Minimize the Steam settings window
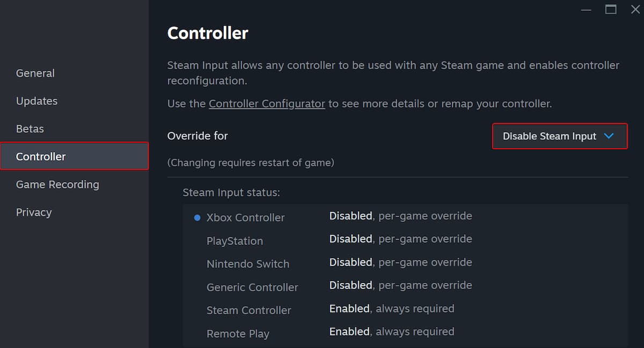 click(586, 9)
